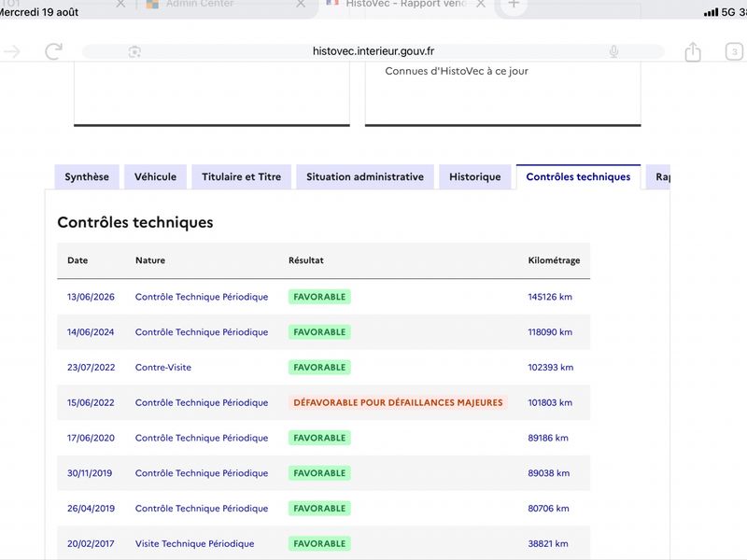Tap the Mercredi 19 août date in status bar

click(38, 12)
